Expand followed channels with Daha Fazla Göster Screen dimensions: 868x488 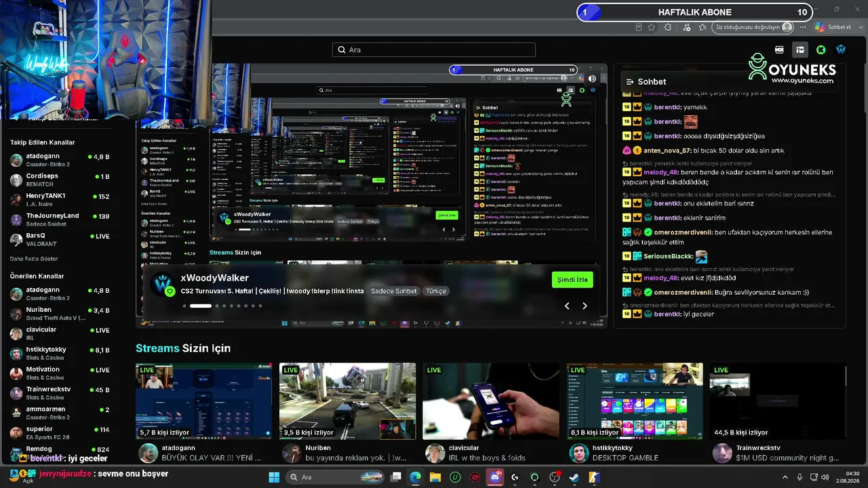pyautogui.click(x=34, y=259)
